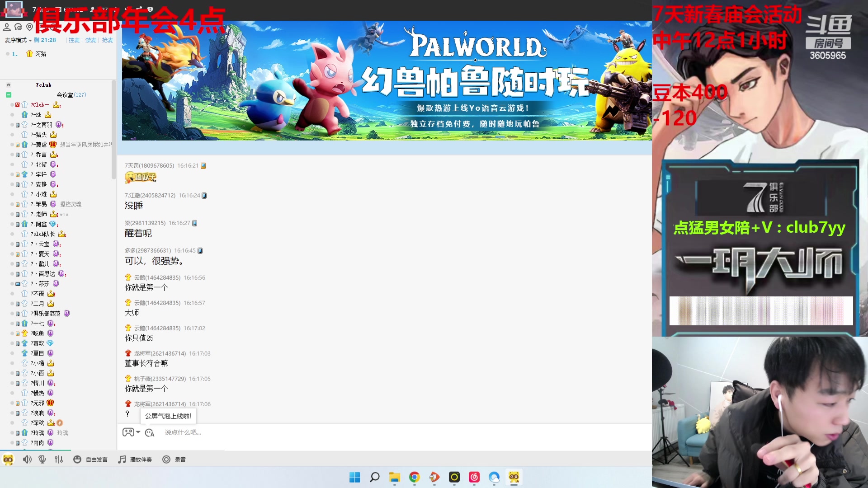Click sender name 7.江澈(2405824712)

(x=150, y=196)
